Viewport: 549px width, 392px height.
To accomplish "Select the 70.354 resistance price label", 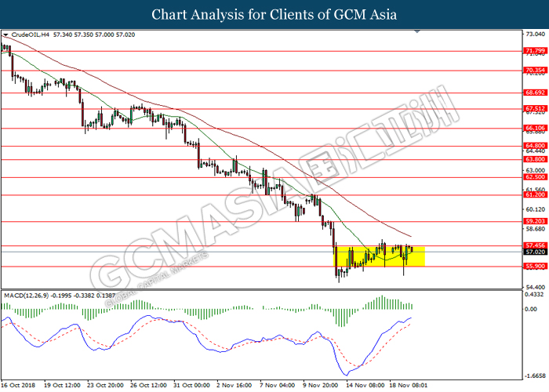I will click(x=535, y=71).
